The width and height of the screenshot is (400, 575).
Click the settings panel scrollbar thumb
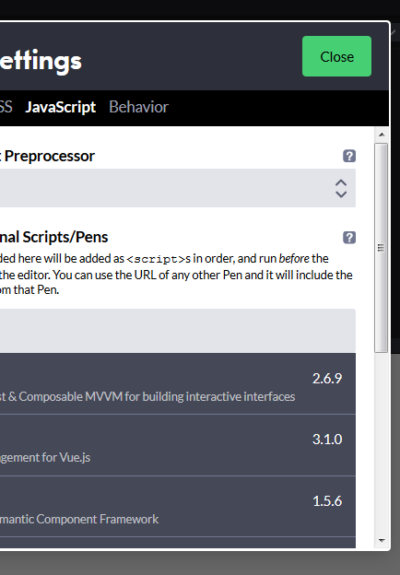381,248
